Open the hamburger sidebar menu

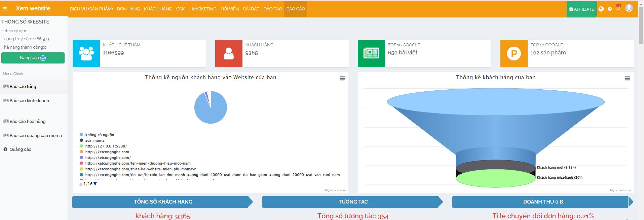(x=5, y=9)
